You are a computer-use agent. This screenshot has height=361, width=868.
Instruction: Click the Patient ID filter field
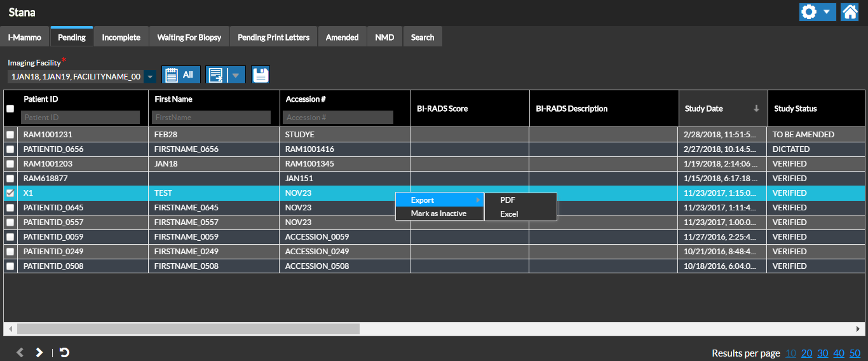click(x=80, y=118)
